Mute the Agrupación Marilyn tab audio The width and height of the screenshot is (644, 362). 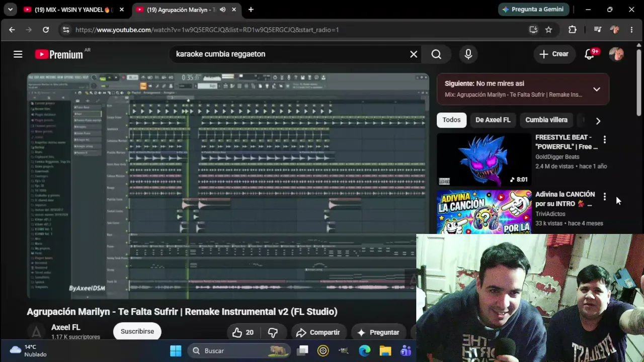click(x=222, y=10)
